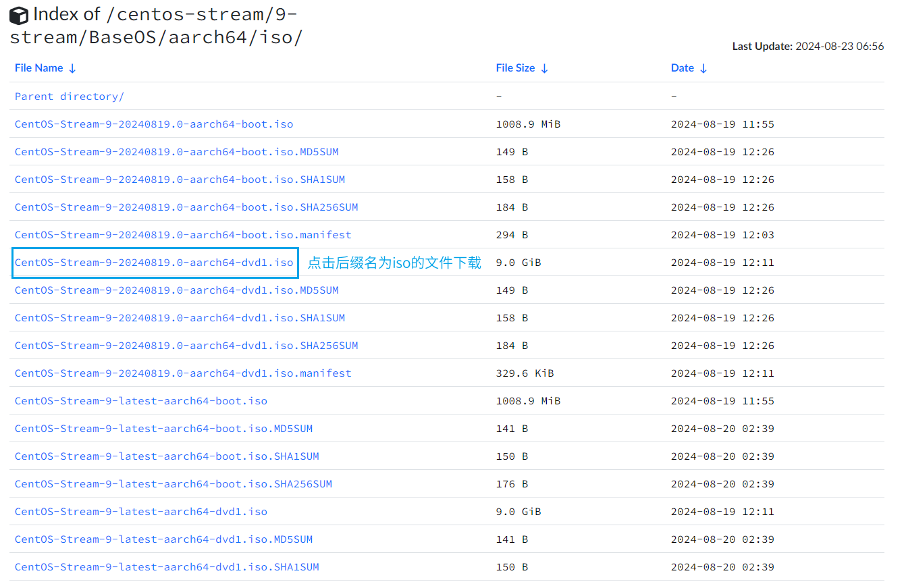Sort listing by File Size arrow
The width and height of the screenshot is (904, 588).
pyautogui.click(x=544, y=68)
